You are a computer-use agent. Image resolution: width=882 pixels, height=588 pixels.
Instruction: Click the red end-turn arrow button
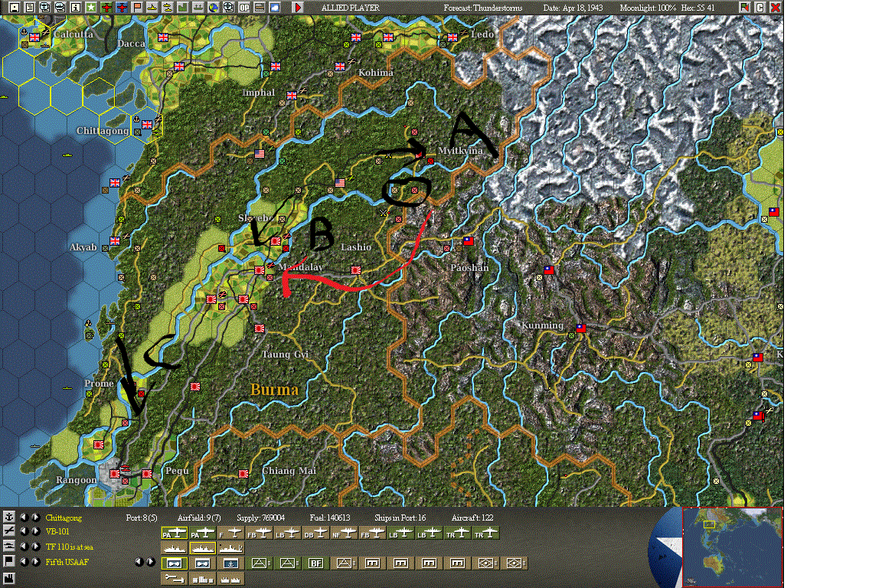point(298,8)
